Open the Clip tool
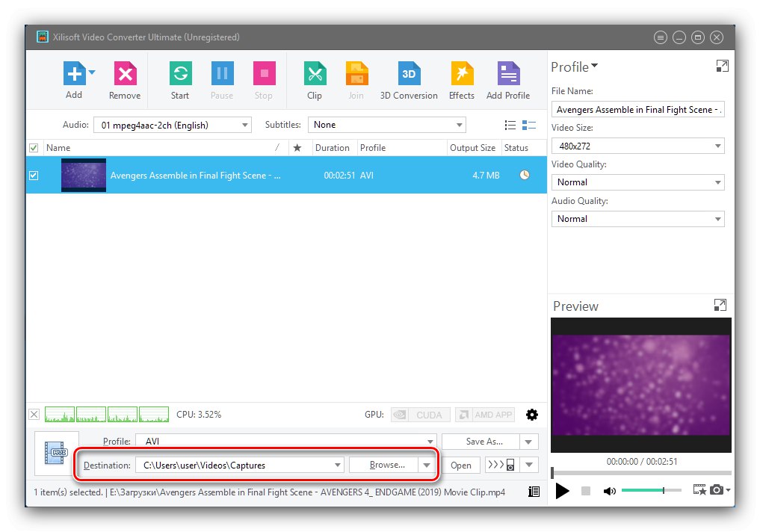Viewport: 760px width, 532px height. pos(315,74)
